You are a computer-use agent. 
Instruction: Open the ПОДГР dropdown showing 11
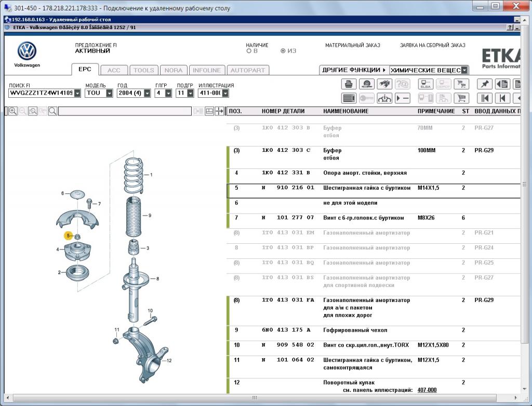click(x=190, y=93)
